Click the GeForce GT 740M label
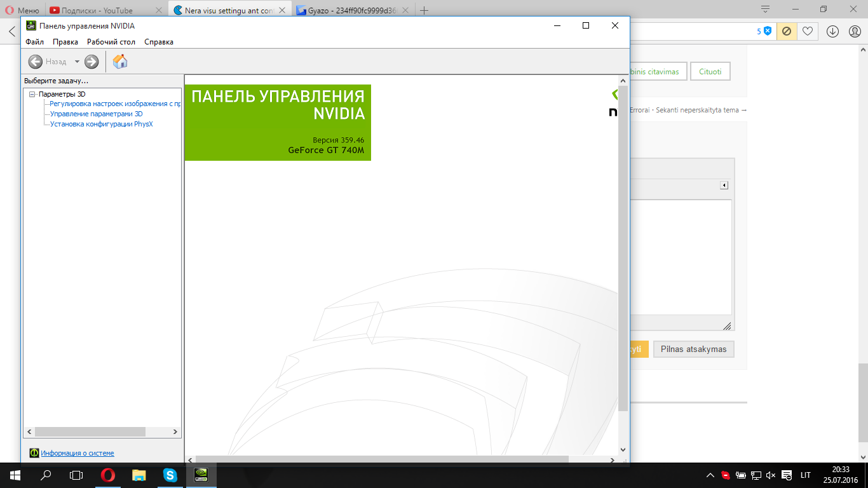The image size is (868, 488). 326,151
